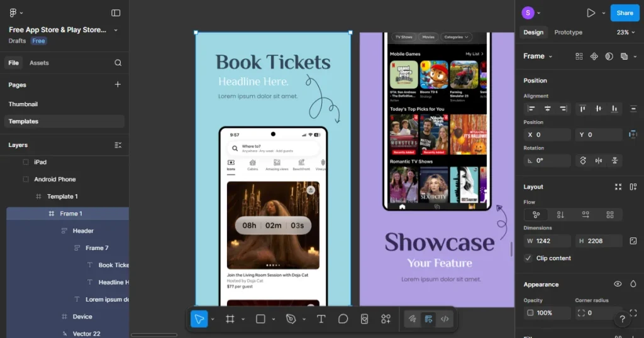Toggle Appearance visibility eye icon
The width and height of the screenshot is (644, 338).
point(618,284)
